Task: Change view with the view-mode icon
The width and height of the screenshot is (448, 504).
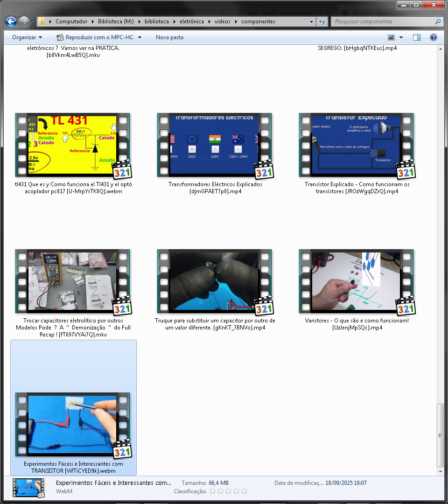Action: tap(391, 37)
